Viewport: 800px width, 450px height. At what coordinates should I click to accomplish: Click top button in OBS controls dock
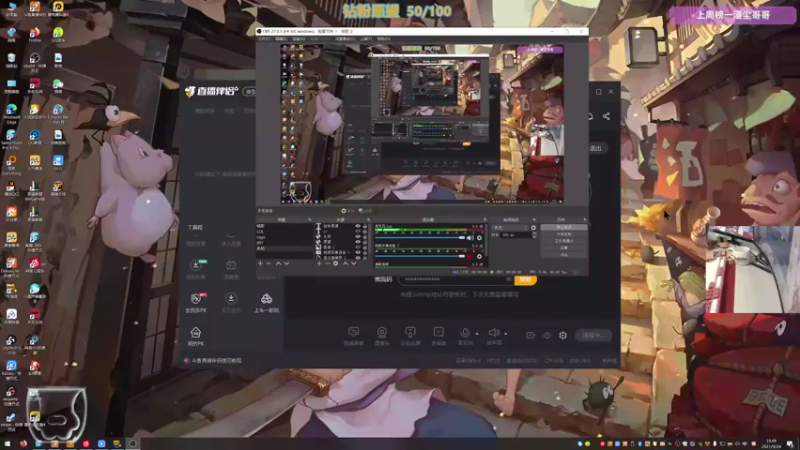[564, 227]
